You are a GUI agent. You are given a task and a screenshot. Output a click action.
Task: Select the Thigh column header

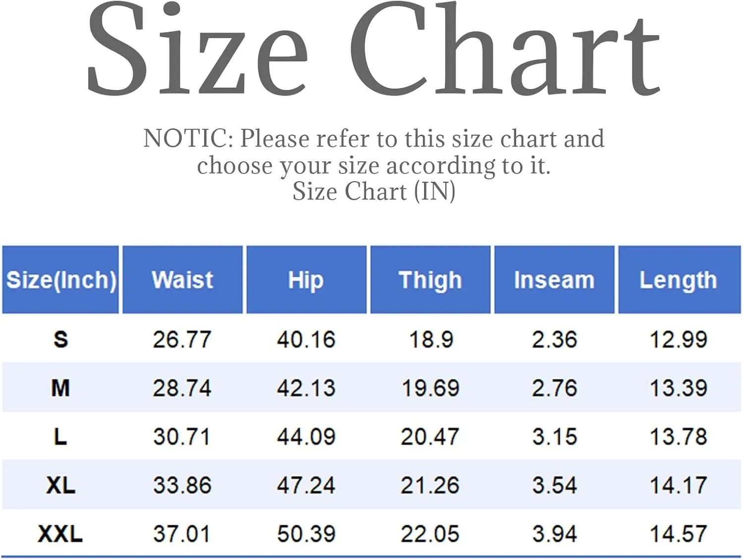(430, 280)
